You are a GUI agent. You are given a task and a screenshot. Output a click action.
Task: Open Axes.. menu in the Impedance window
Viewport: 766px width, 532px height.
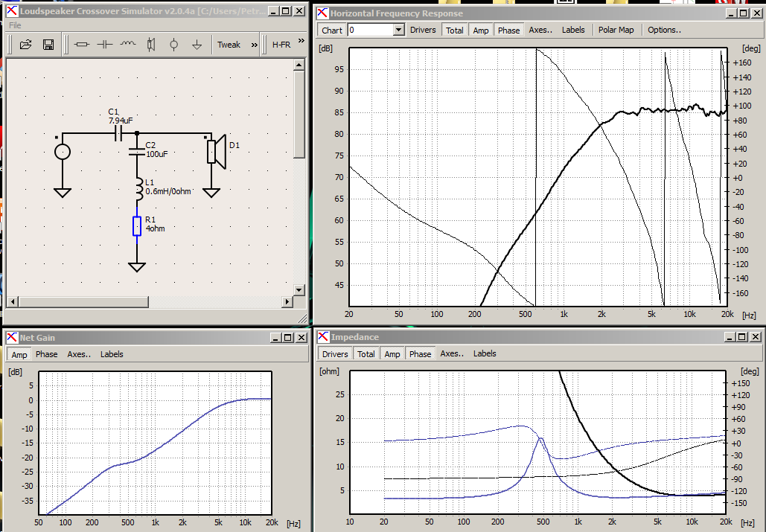(x=452, y=354)
